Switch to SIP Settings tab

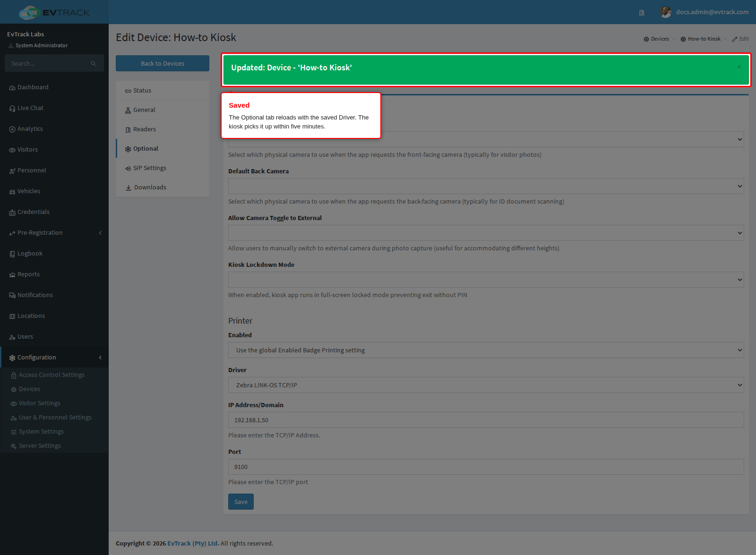(163, 168)
